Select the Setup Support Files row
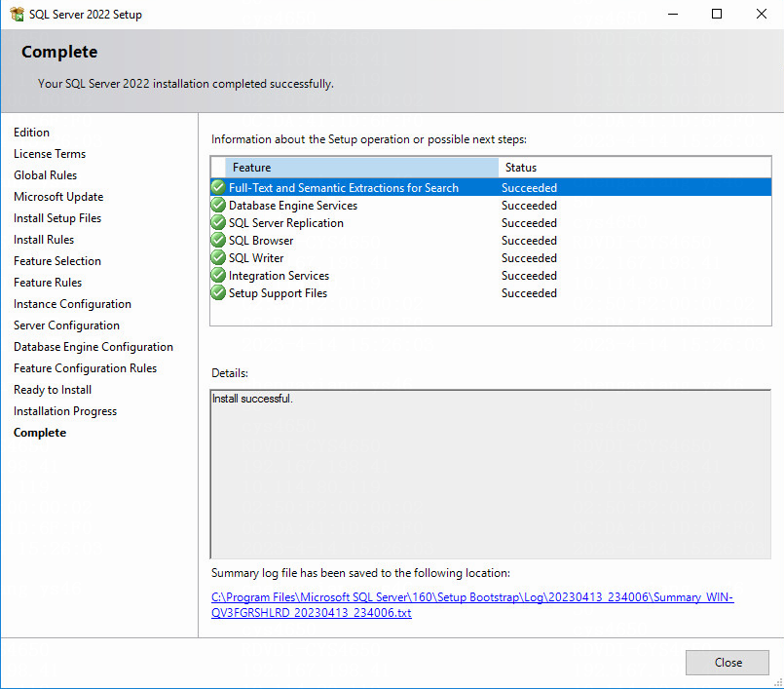This screenshot has height=689, width=784. 491,292
